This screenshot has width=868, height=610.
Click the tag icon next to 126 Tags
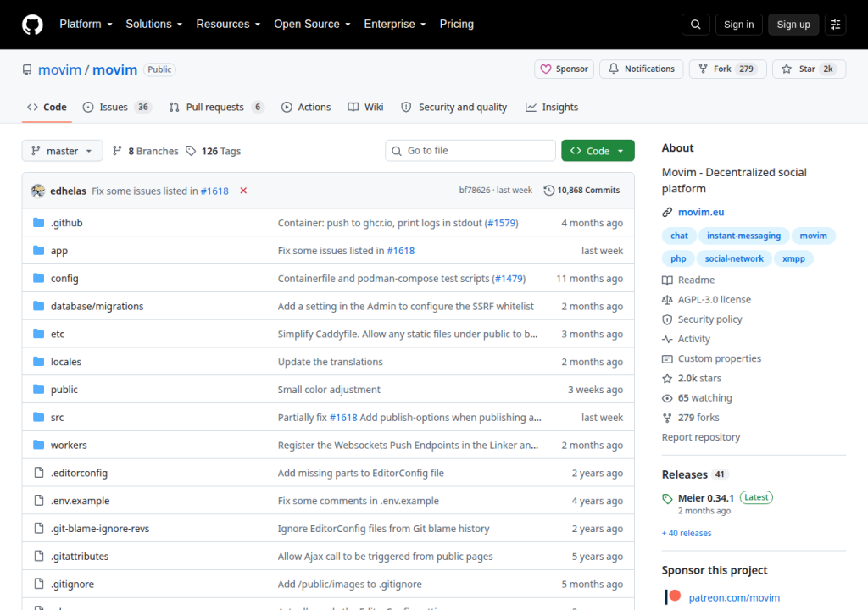pos(191,151)
